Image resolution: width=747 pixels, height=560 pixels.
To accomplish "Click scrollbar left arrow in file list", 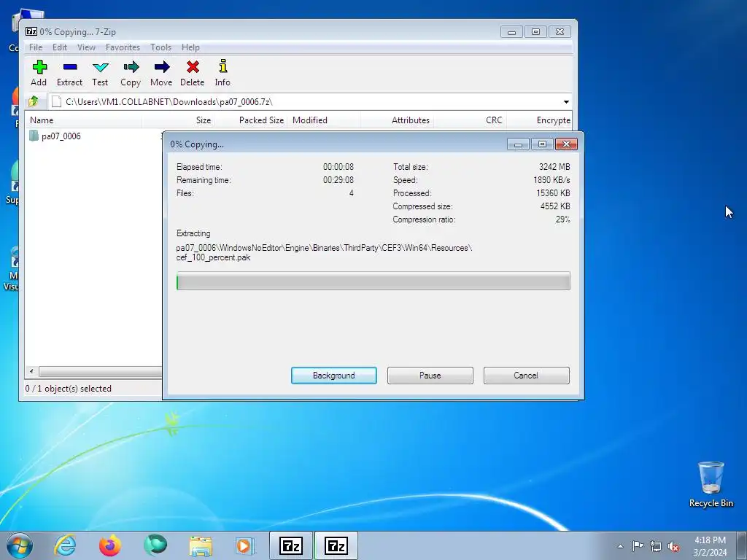I will click(31, 371).
